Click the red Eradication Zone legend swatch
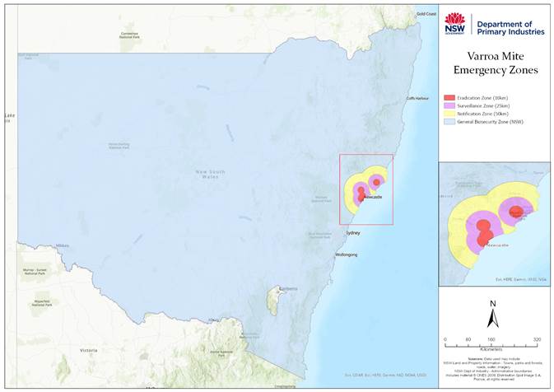 tap(449, 98)
